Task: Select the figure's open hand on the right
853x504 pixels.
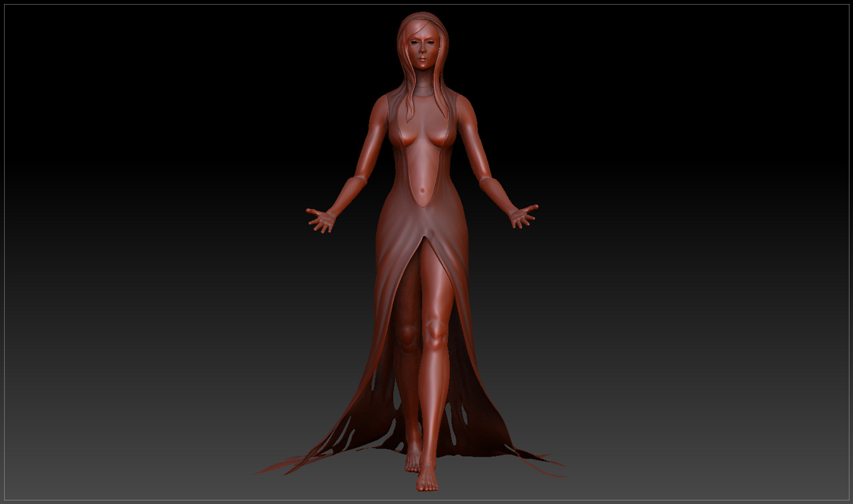Action: pyautogui.click(x=522, y=216)
